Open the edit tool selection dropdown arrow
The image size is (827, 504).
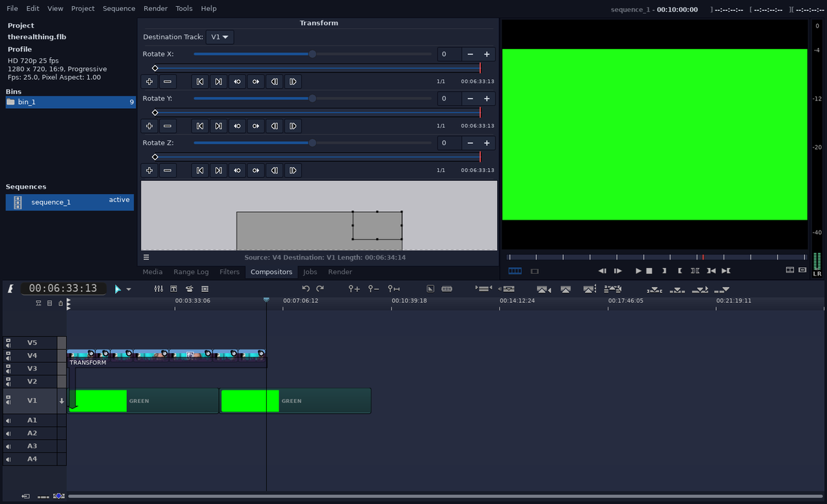[x=128, y=289]
